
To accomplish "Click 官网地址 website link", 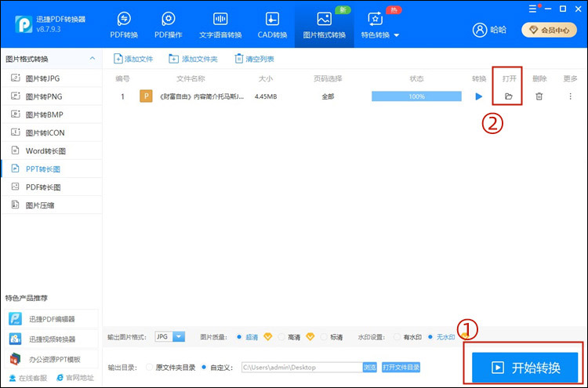I will pyautogui.click(x=75, y=378).
